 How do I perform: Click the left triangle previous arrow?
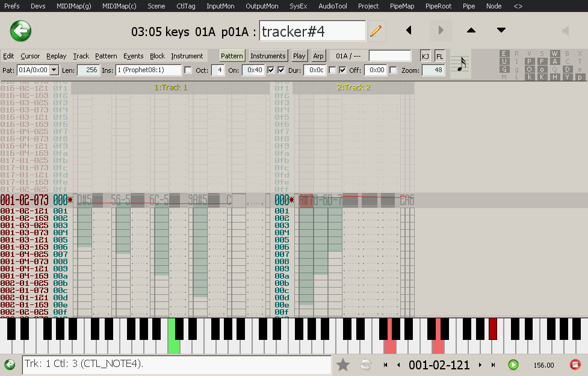coord(409,31)
